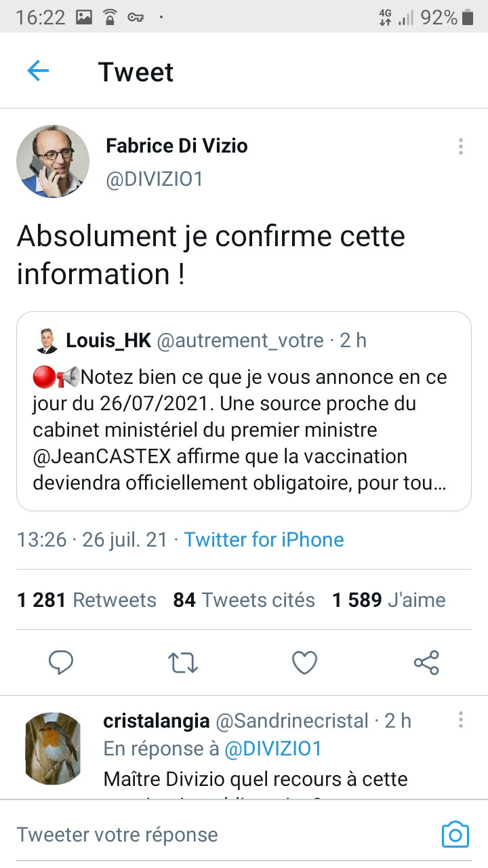This screenshot has height=868, width=488.
Task: View the 1 281 Retweets list
Action: tap(87, 600)
